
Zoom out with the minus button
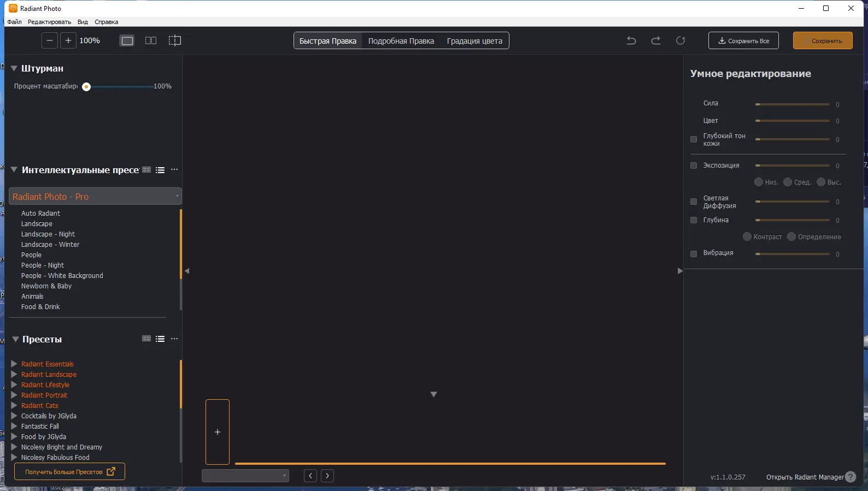50,40
